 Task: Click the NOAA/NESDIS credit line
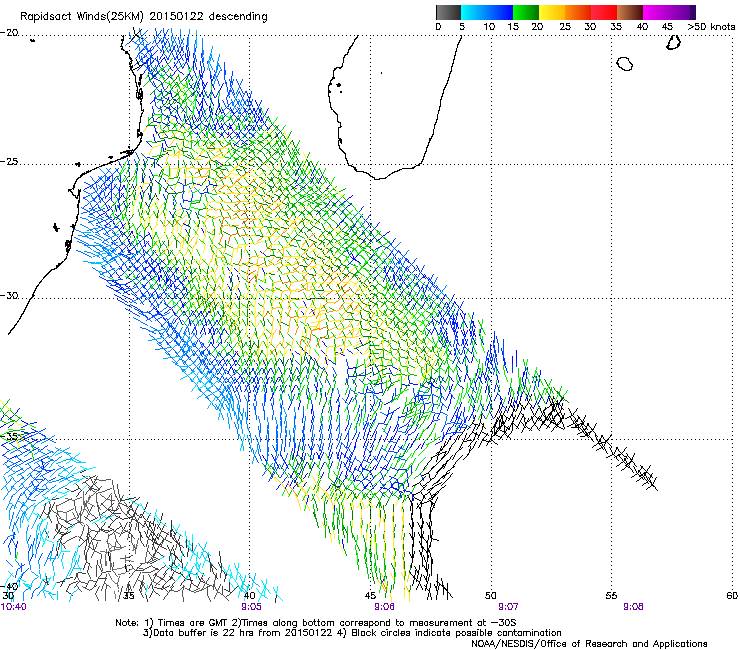click(589, 644)
